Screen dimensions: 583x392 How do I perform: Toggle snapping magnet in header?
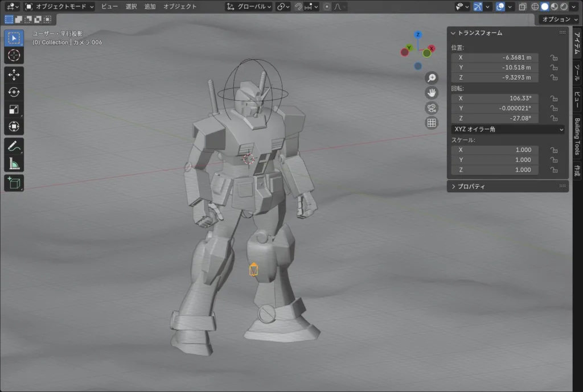[298, 7]
